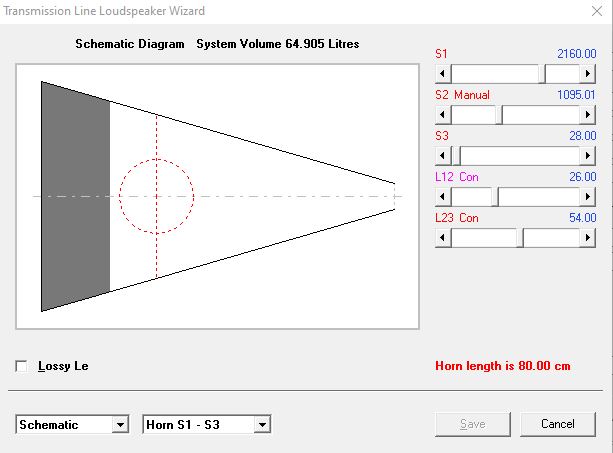
Task: Increase L23 Con with right arrow
Action: click(x=588, y=238)
